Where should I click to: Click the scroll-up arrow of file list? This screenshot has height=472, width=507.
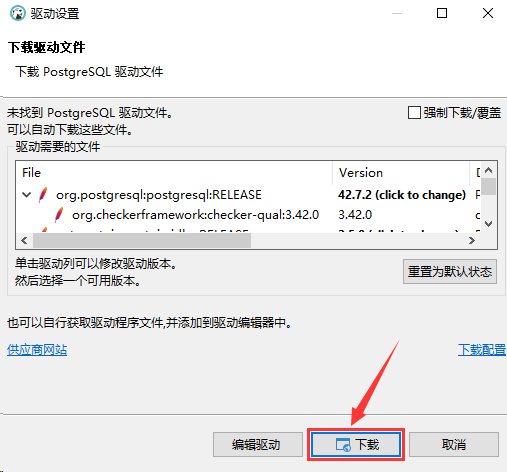(489, 170)
